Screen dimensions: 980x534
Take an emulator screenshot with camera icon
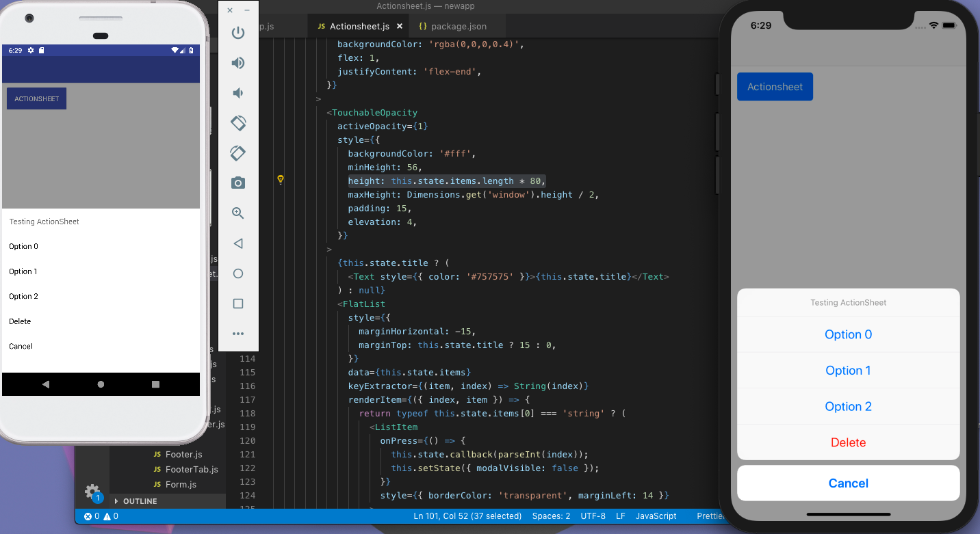[238, 183]
